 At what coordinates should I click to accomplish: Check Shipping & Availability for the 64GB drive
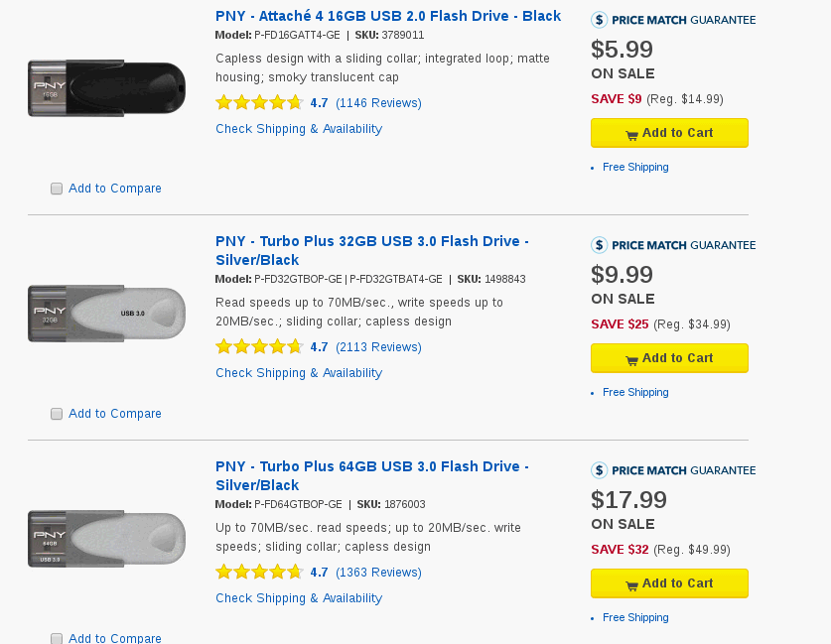[x=299, y=598]
